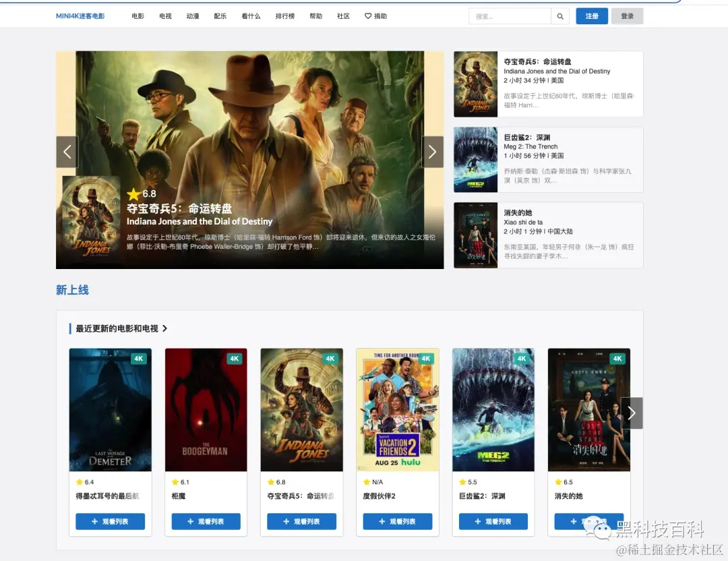The height and width of the screenshot is (561, 728).
Task: Expand 最近更新的电影和电视 section chevron
Action: (165, 328)
